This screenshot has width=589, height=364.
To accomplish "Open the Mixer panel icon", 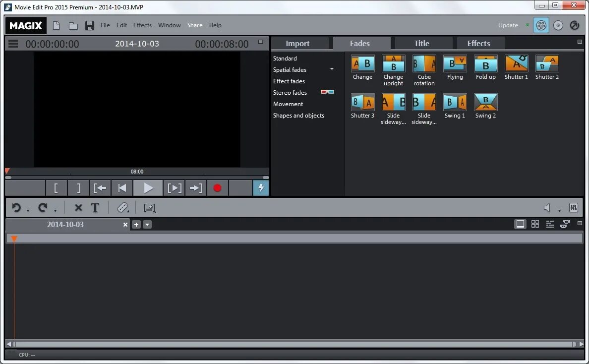I will (x=573, y=208).
